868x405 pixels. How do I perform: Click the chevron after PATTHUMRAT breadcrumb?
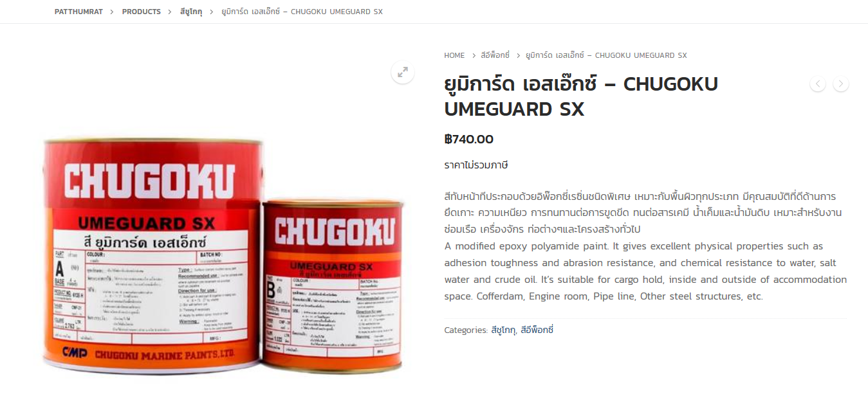[112, 12]
